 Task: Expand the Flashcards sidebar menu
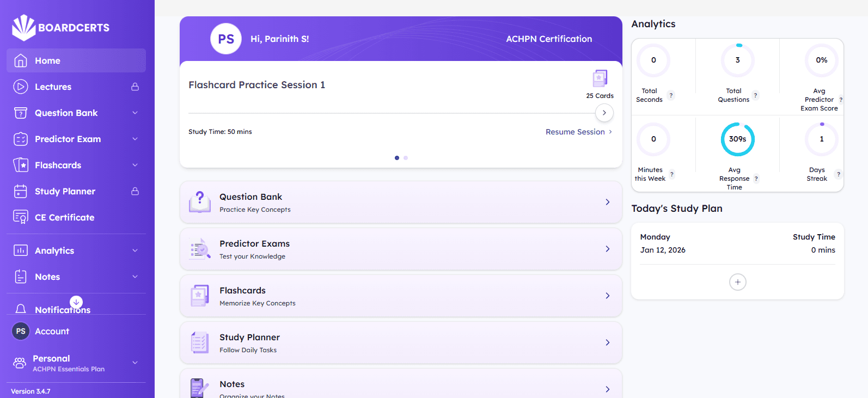[135, 165]
